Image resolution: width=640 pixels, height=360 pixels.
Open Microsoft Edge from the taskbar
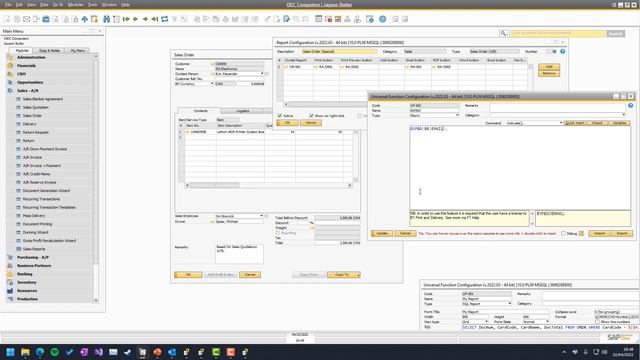tap(40, 352)
